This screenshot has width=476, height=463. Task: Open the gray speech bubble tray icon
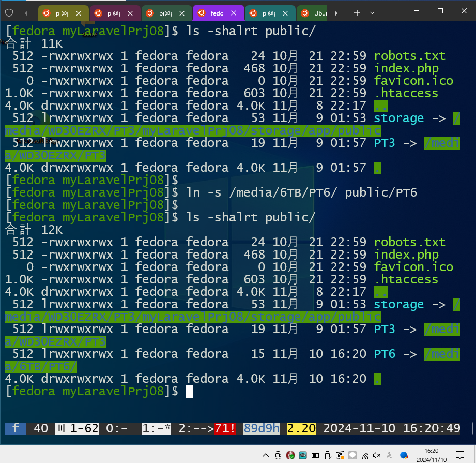(352, 455)
